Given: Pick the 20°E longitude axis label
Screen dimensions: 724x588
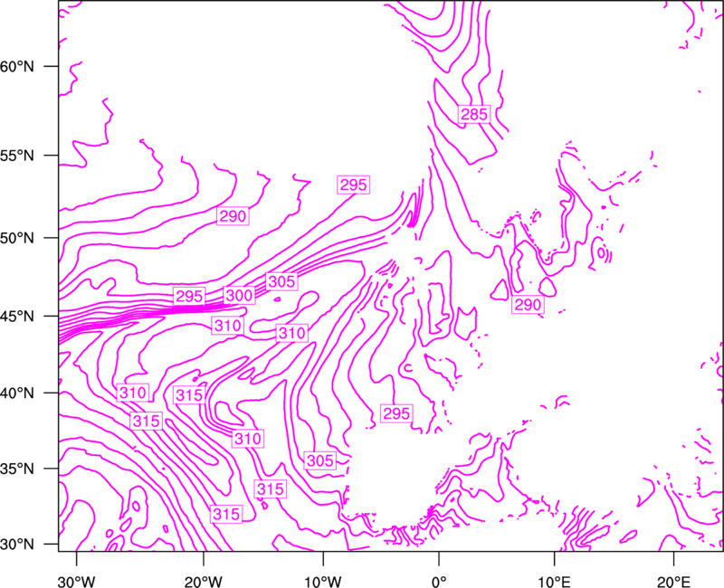Looking at the screenshot, I should tap(673, 581).
